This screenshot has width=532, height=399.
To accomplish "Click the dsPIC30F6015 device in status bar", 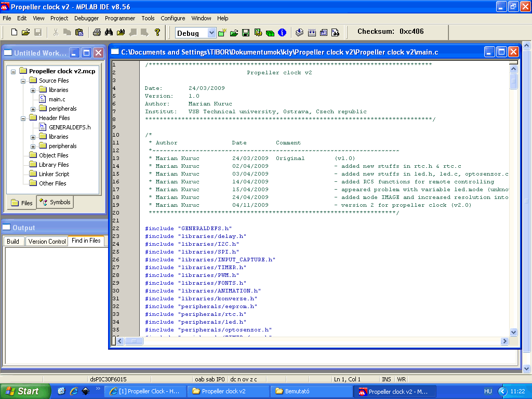I will (x=108, y=379).
